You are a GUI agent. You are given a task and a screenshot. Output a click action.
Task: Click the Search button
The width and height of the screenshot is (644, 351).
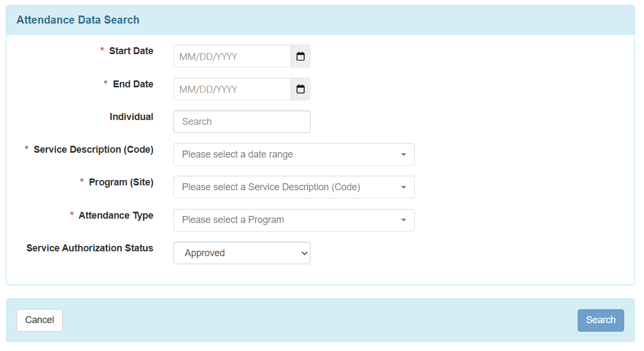coord(601,320)
